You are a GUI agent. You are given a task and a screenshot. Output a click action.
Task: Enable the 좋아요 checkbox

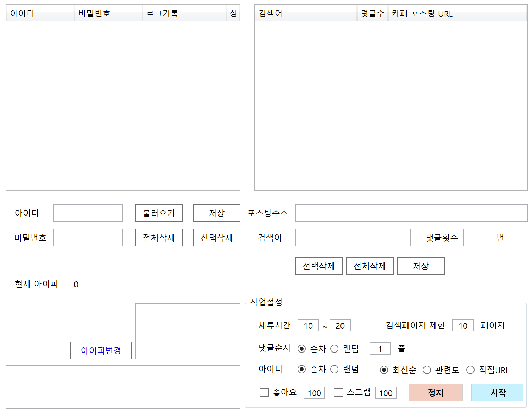264,393
